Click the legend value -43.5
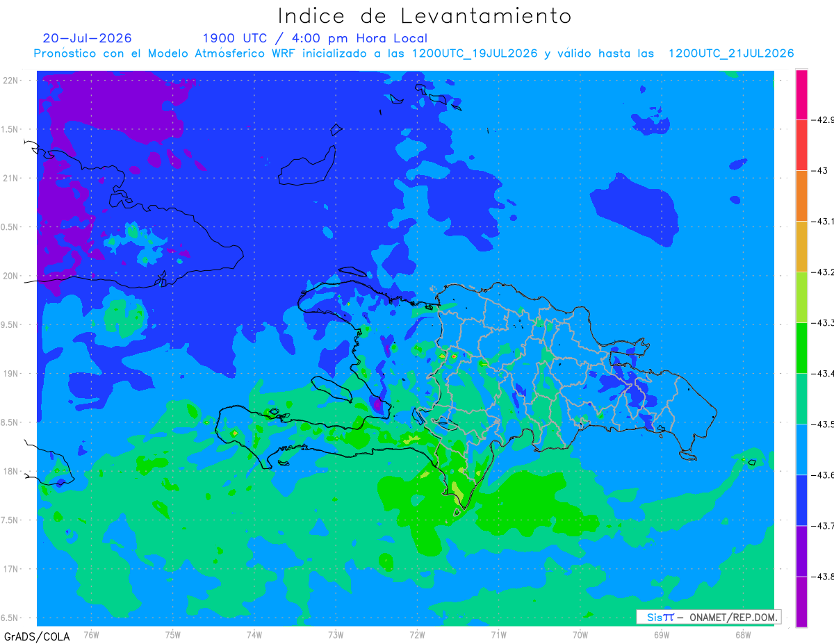Image resolution: width=834 pixels, height=644 pixels. (822, 424)
